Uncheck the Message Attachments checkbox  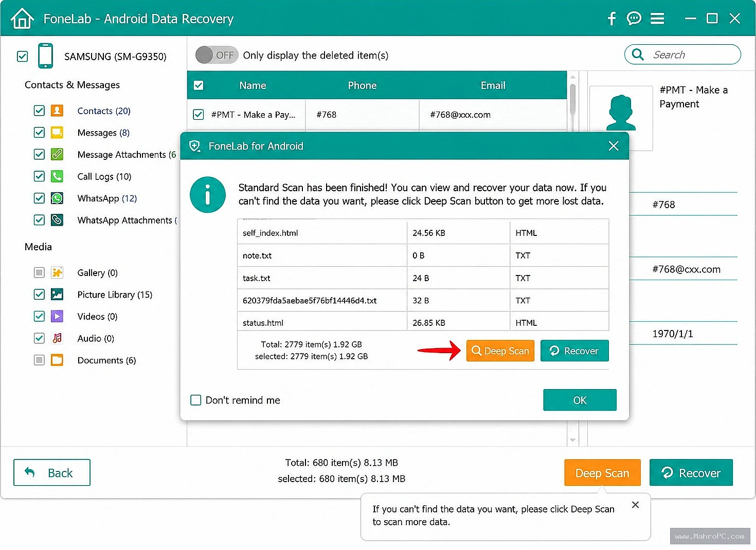click(x=39, y=154)
